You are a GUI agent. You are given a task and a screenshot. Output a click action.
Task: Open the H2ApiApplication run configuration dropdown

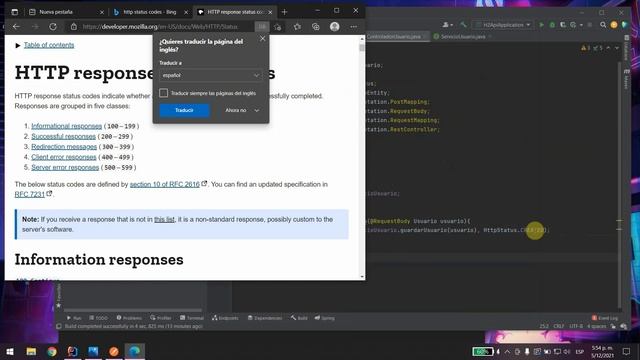[502, 25]
